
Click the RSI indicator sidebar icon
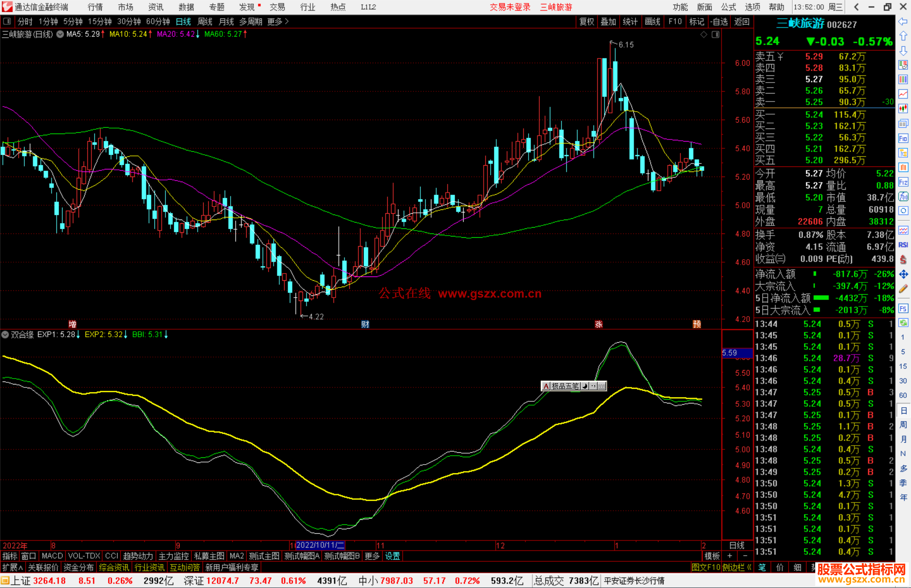click(903, 245)
